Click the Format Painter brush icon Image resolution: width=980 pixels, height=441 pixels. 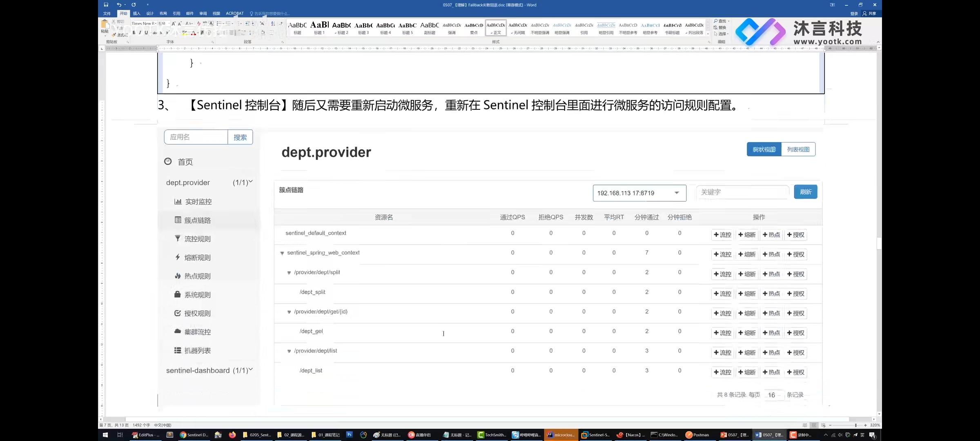coord(114,35)
